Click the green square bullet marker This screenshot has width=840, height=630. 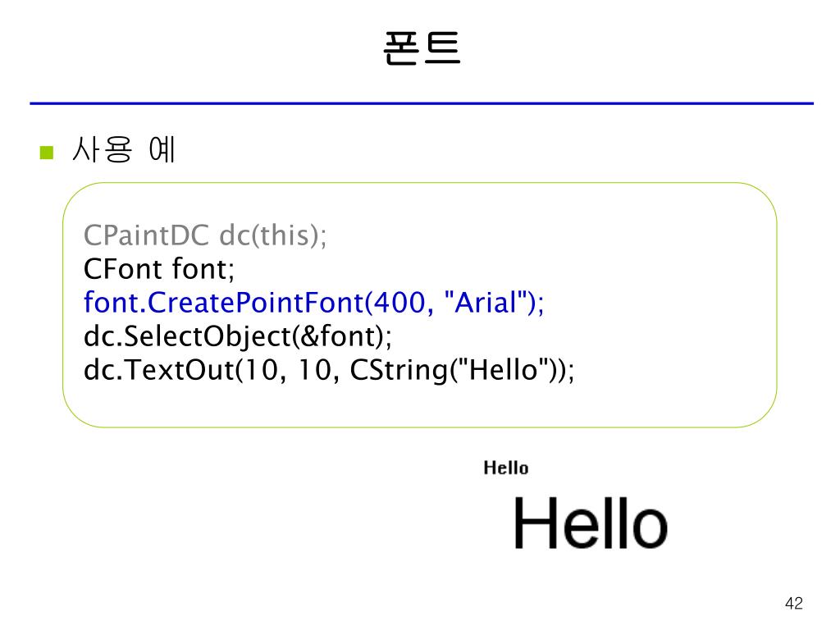tap(47, 153)
